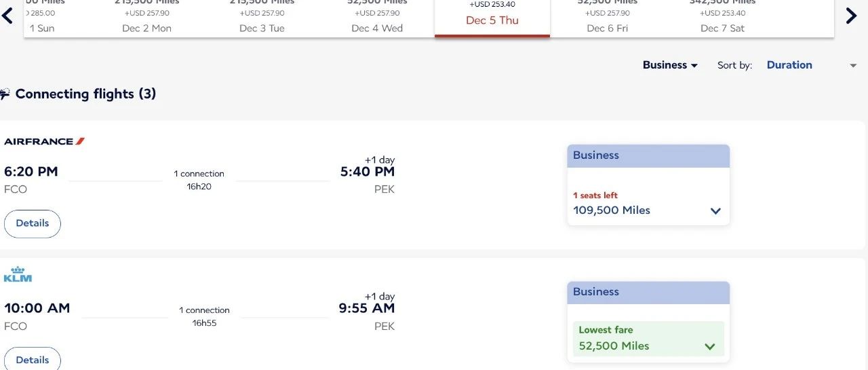Click the Air France airline logo
This screenshot has height=370, width=868.
point(45,141)
